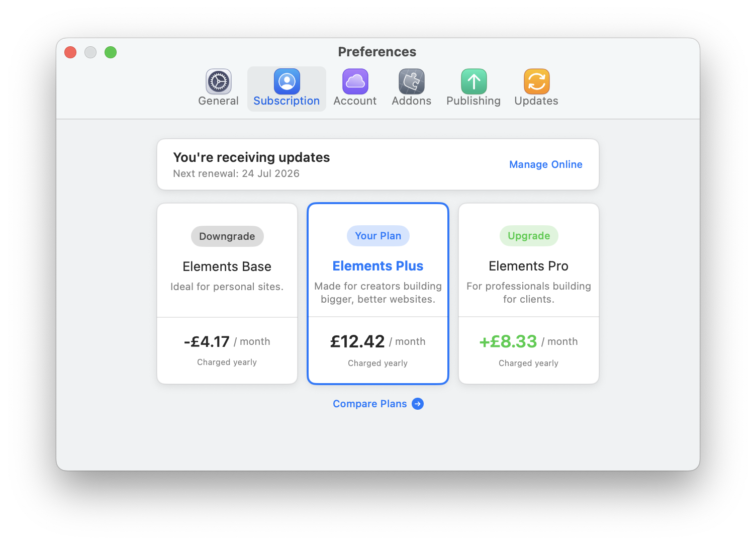Click the Next renewal date text
Viewport: 756px width, 545px height.
236,173
